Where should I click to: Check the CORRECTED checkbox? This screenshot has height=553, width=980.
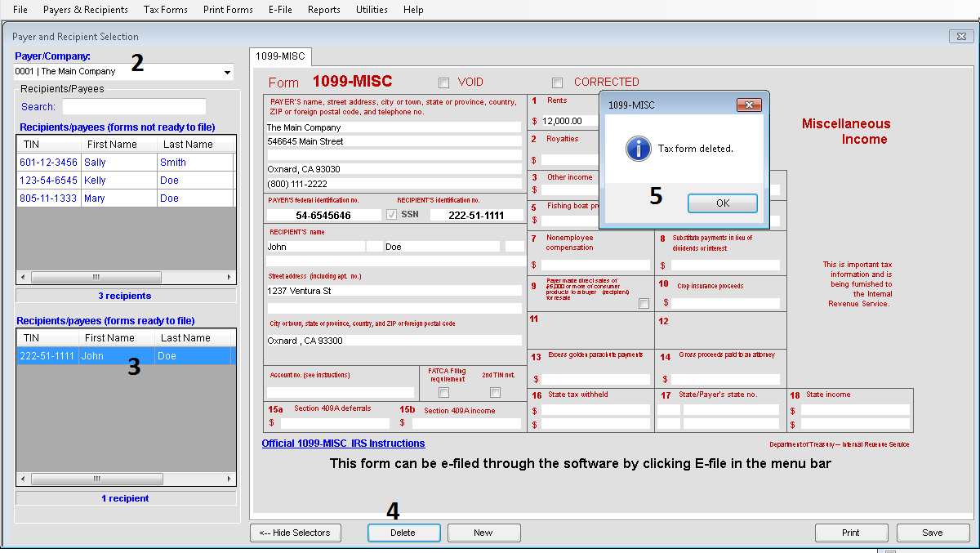coord(557,83)
